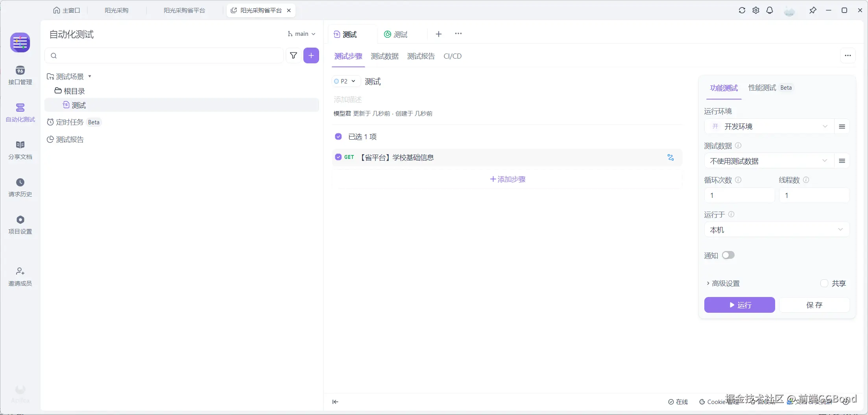Click the 保存 button
Screen dimensions: 868x415
[x=814, y=305]
